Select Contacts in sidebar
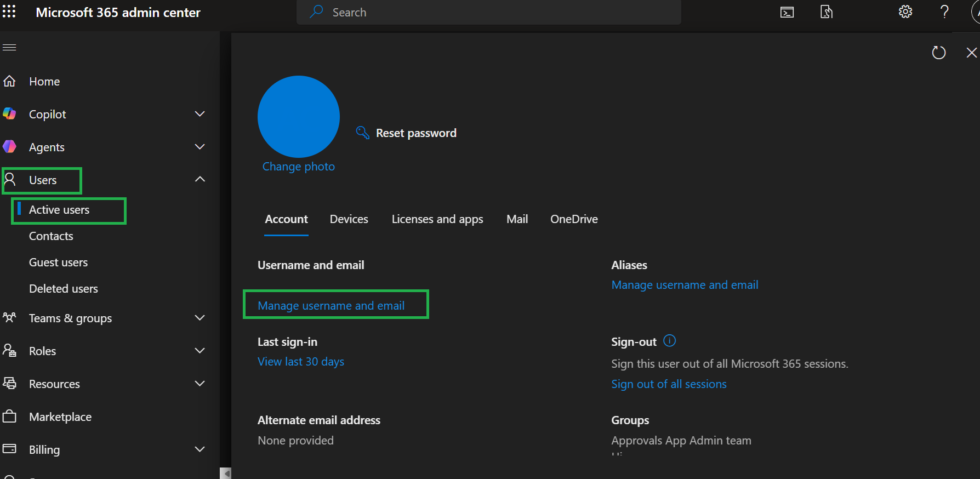This screenshot has height=479, width=980. click(x=51, y=236)
